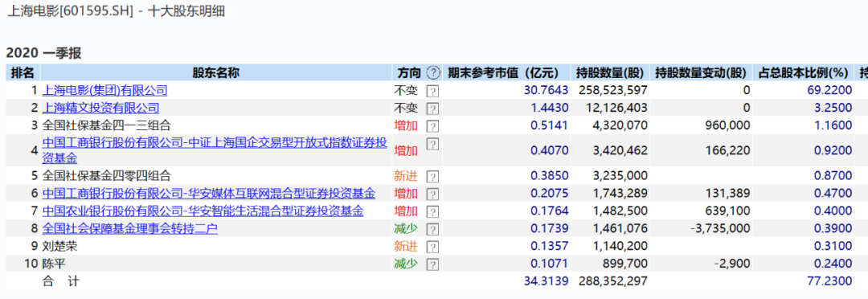Image resolution: width=868 pixels, height=299 pixels.
Task: Click the question icon in the 全国社会保障基金理事会转持二户 row
Action: (x=432, y=229)
